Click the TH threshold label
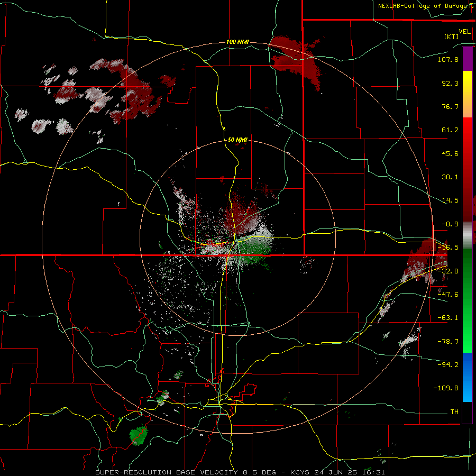 coord(454,412)
